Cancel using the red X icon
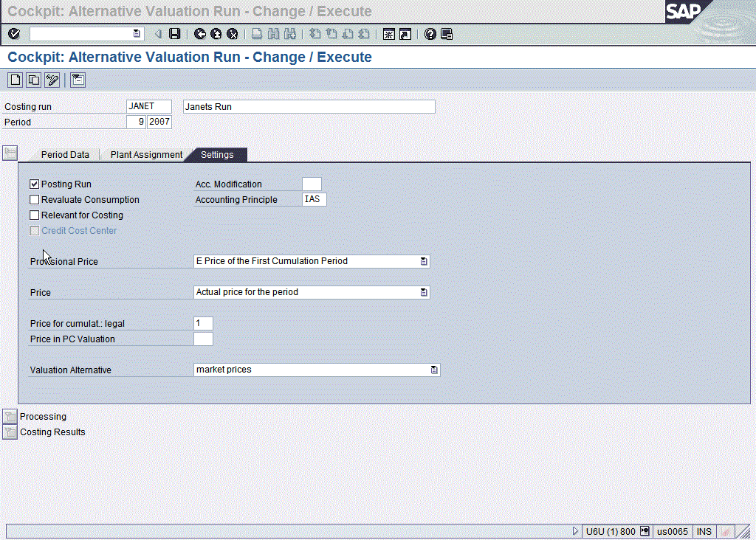This screenshot has width=756, height=540. 233,34
